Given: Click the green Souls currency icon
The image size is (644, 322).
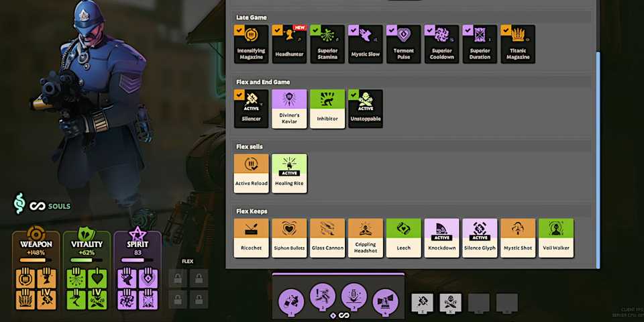Looking at the screenshot, I should [x=19, y=204].
